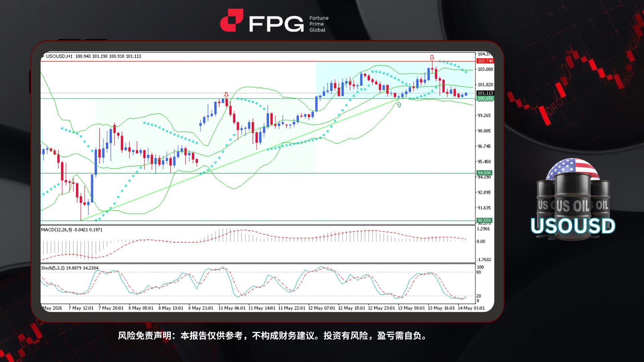This screenshot has height=362, width=644.
Task: Click the Fortune Prime Global tagline
Action: coord(319,24)
